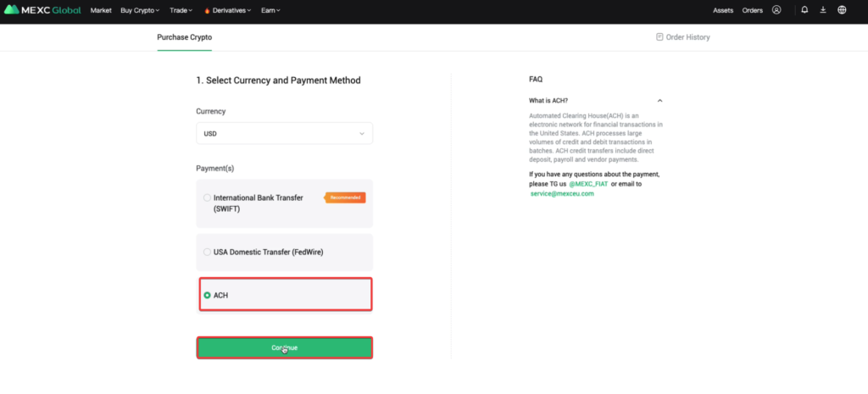Click the download app icon
The height and width of the screenshot is (394, 868).
(823, 10)
